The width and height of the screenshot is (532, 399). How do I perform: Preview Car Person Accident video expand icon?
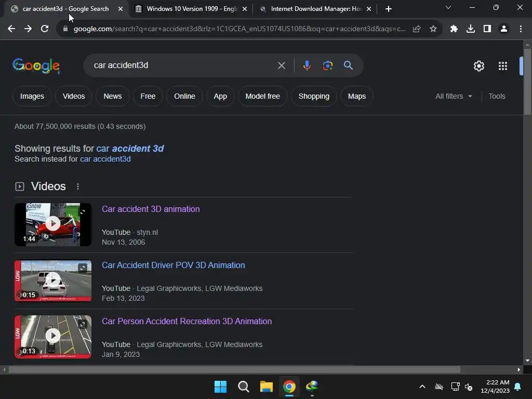tap(83, 324)
